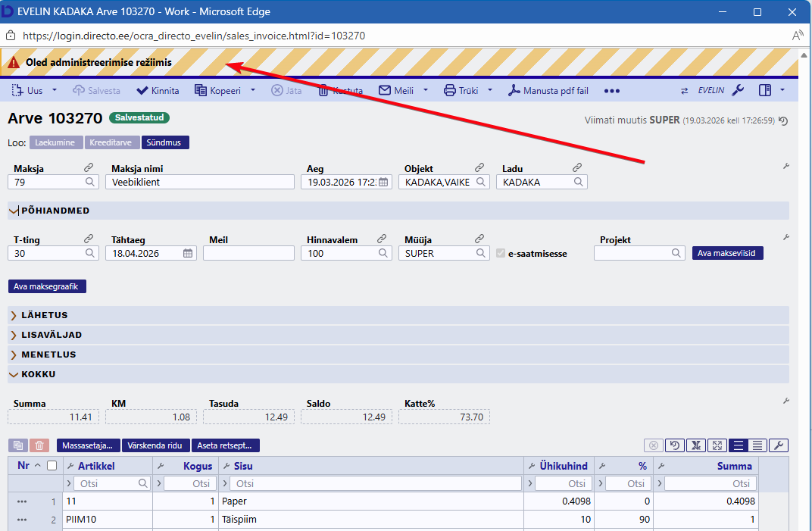The image size is (812, 531).
Task: Click the Maksja nimi input field
Action: tap(199, 183)
